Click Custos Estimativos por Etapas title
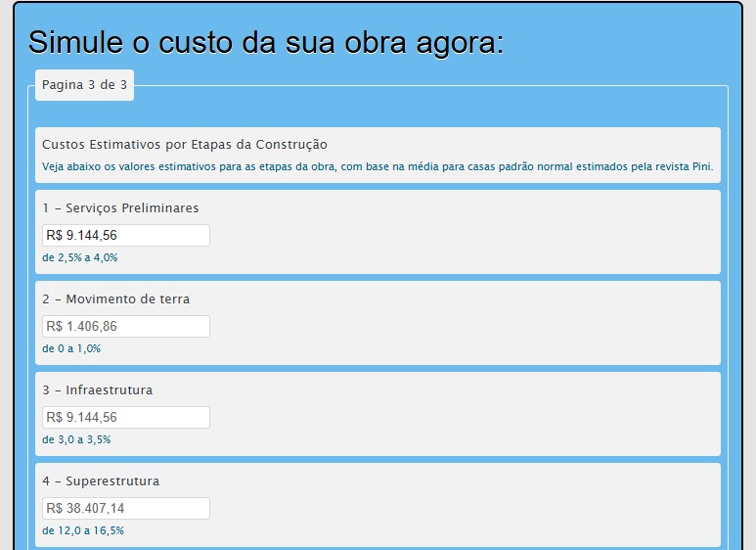Screen dimensions: 756x550 point(185,144)
